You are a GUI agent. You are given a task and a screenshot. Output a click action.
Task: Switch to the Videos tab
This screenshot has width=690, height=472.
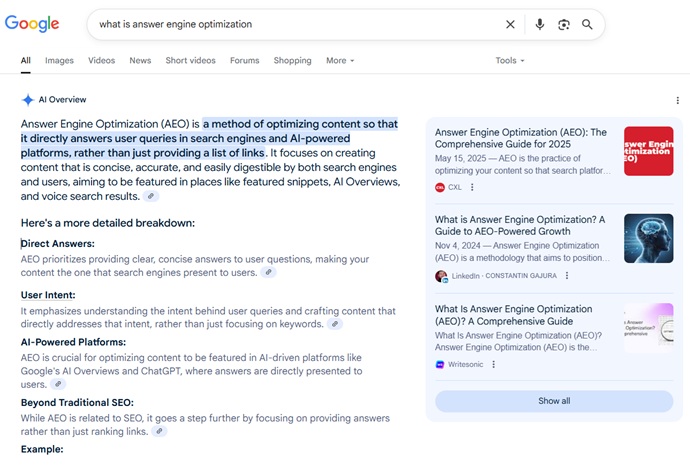coord(102,61)
